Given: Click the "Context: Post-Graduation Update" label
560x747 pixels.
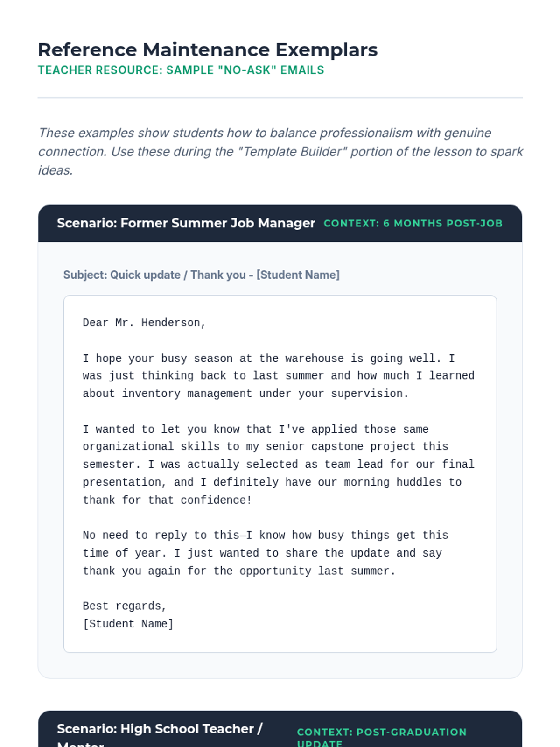Looking at the screenshot, I should (381, 732).
